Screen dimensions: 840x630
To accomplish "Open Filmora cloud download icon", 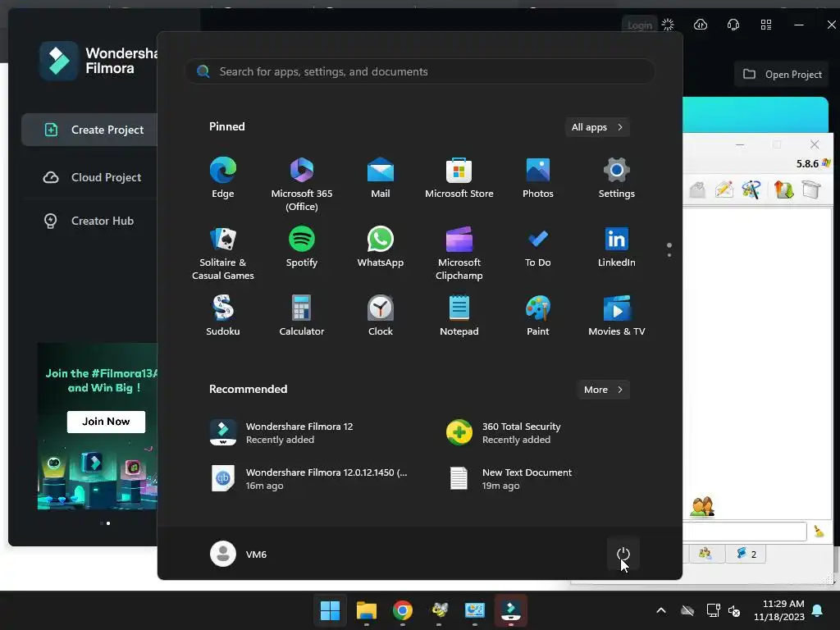I will (701, 25).
